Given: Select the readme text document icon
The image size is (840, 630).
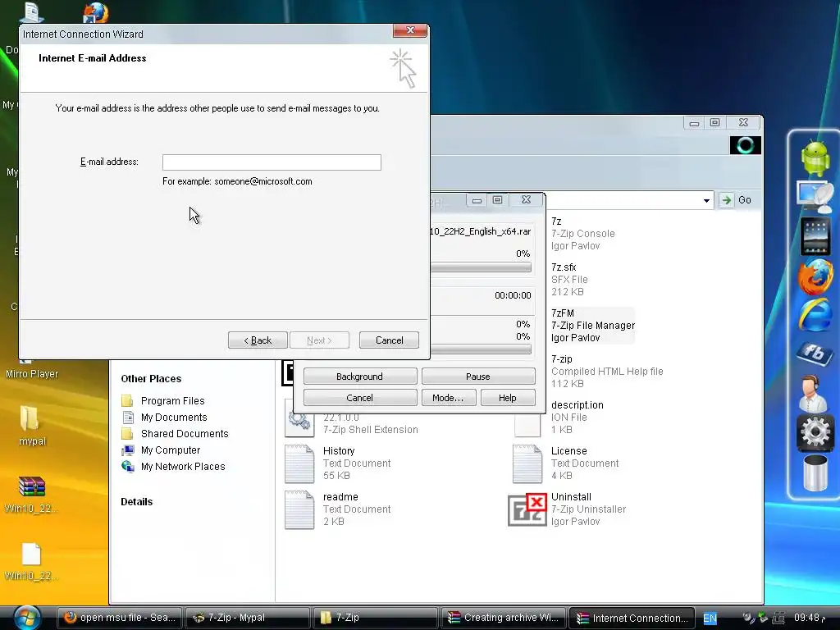Looking at the screenshot, I should point(299,510).
